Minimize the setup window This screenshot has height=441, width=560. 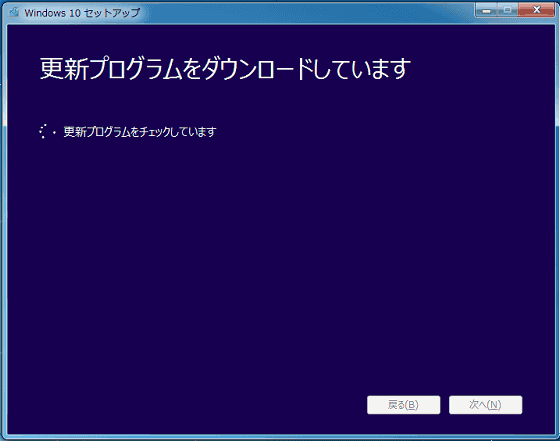(486, 10)
